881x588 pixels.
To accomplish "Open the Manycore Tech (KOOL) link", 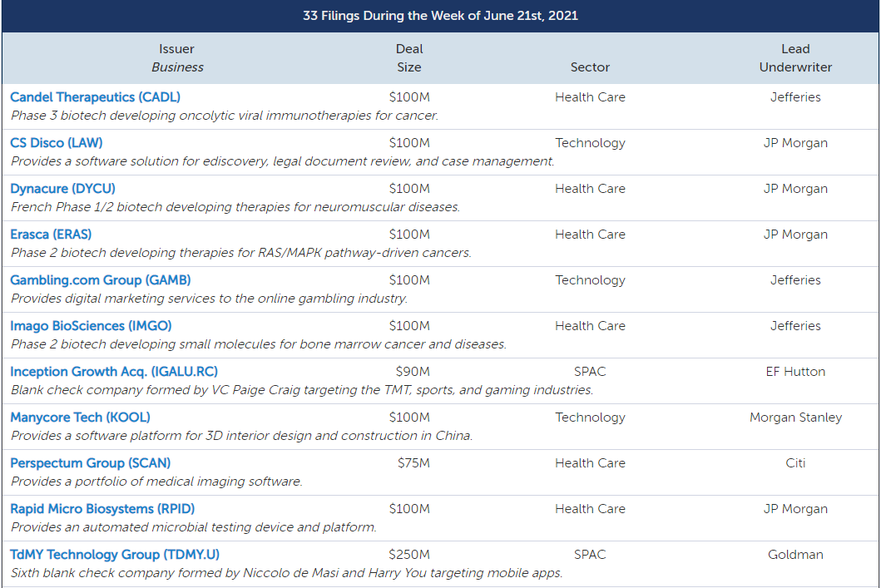I will click(81, 418).
